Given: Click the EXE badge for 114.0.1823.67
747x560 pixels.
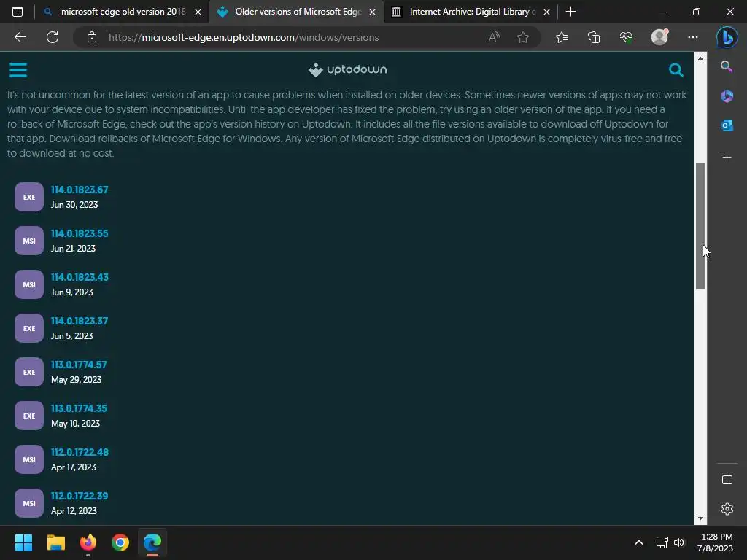Looking at the screenshot, I should (29, 197).
